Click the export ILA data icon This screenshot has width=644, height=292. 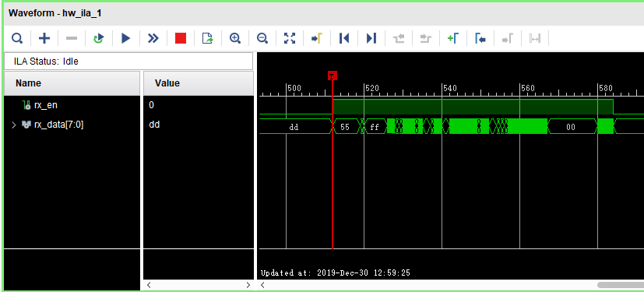[208, 39]
